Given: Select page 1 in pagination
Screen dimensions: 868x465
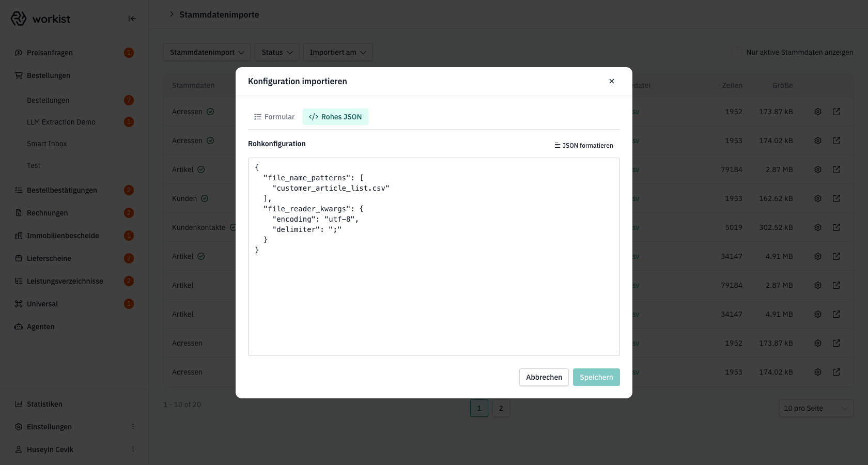Looking at the screenshot, I should pos(479,408).
